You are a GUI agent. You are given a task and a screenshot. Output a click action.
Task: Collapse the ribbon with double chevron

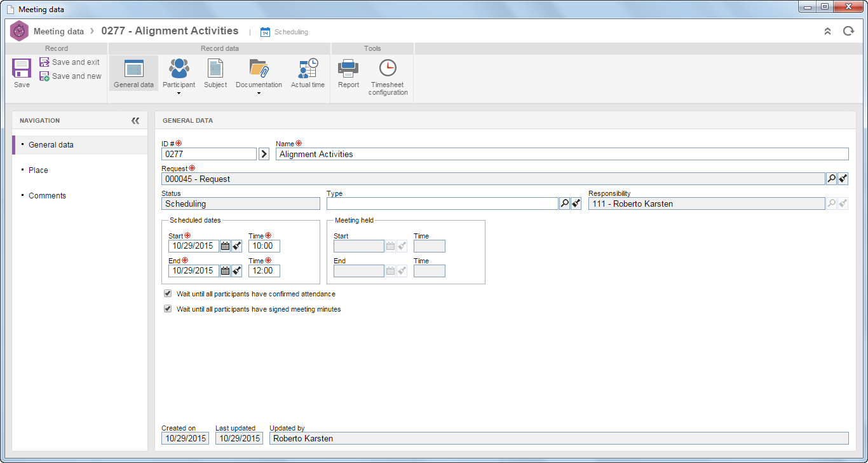[x=827, y=31]
